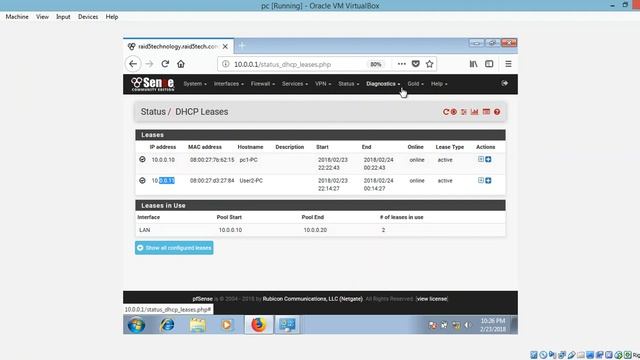Open a new browser tab

(242, 46)
